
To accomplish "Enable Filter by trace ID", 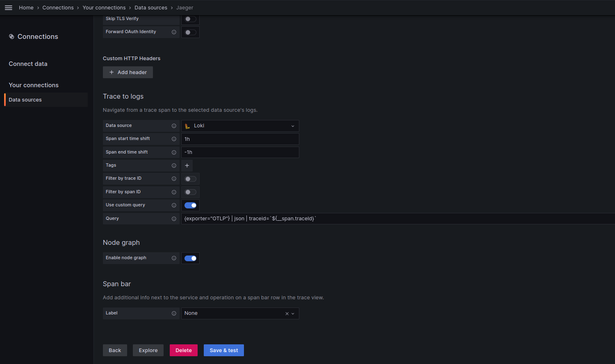I will pos(190,179).
